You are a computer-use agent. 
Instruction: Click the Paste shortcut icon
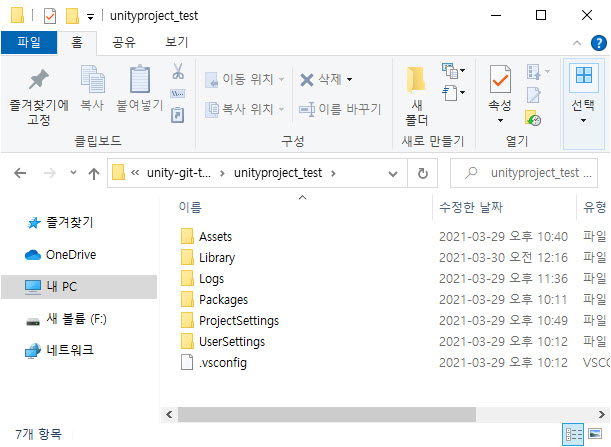tap(178, 115)
